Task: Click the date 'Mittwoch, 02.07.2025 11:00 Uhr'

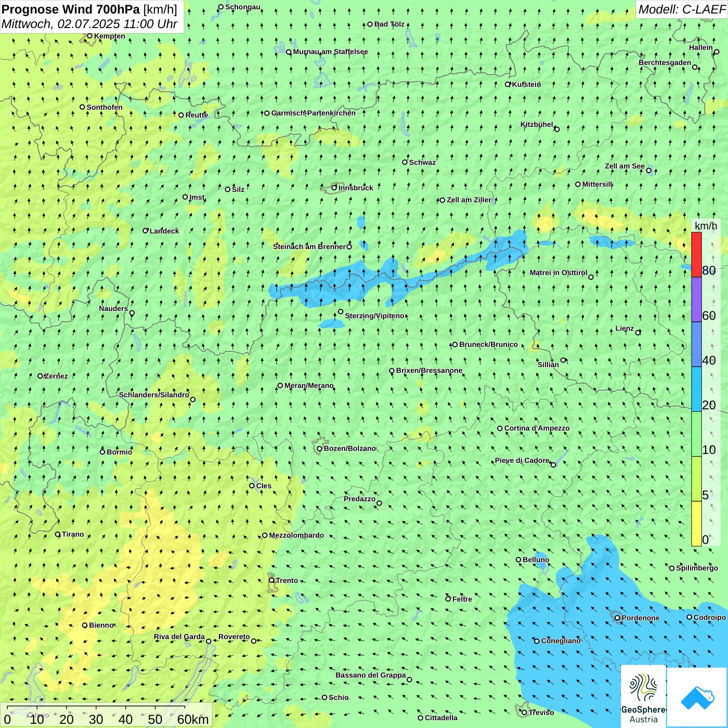Action: point(89,24)
